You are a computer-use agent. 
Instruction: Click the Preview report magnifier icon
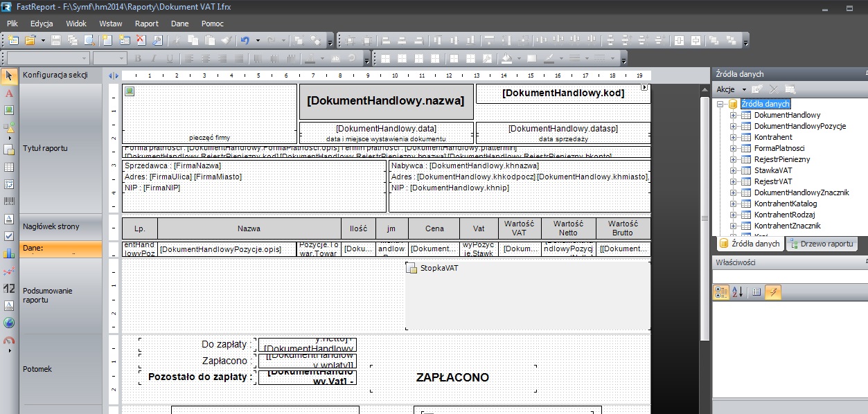coord(89,40)
